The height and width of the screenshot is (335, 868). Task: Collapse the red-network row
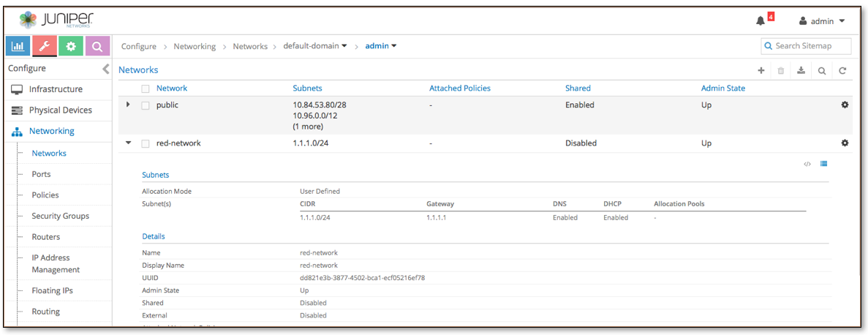pos(129,143)
